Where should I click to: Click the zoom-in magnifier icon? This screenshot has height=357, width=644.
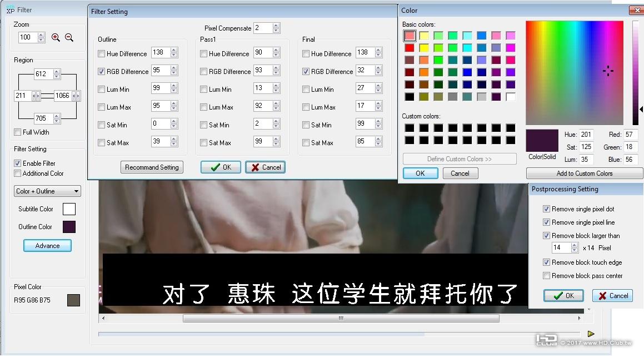coord(54,37)
